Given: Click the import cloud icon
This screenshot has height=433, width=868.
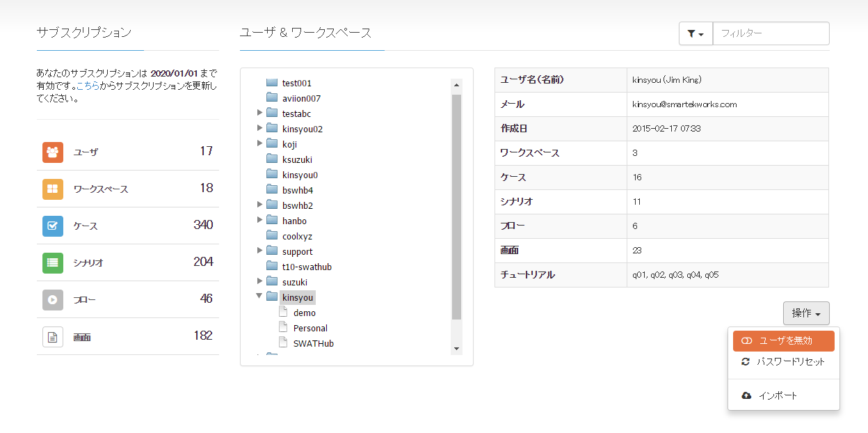Looking at the screenshot, I should (746, 395).
